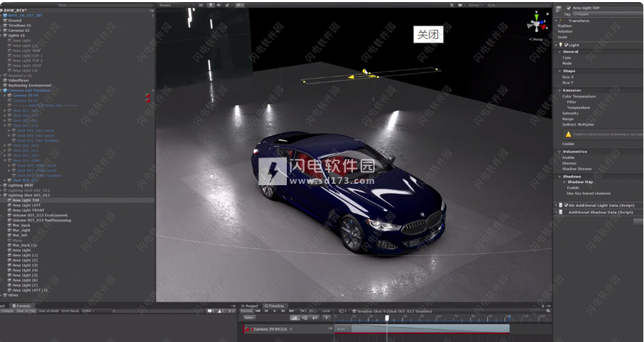Viewport: 644px width, 342px height.
Task: Toggle the Light component checkbox
Action: point(567,45)
